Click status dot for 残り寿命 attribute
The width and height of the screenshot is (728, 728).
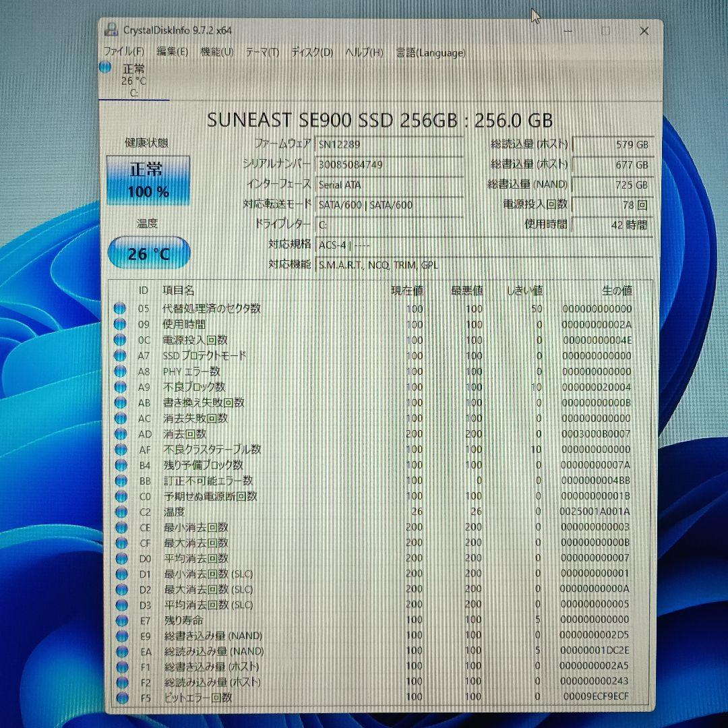pyautogui.click(x=120, y=621)
